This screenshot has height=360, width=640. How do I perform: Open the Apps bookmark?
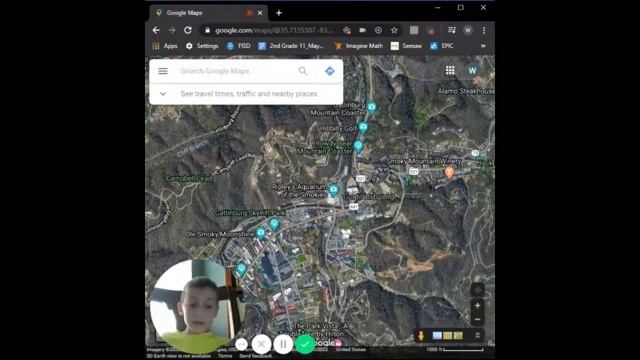coord(165,46)
